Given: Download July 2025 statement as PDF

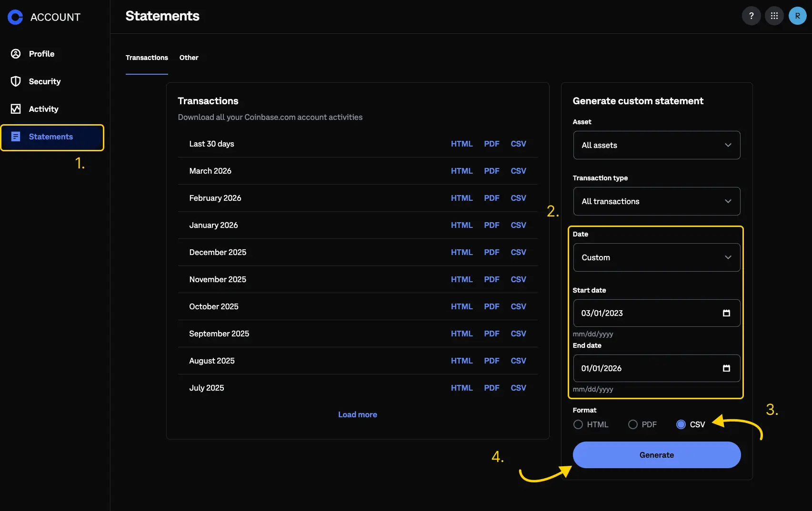Looking at the screenshot, I should tap(491, 388).
